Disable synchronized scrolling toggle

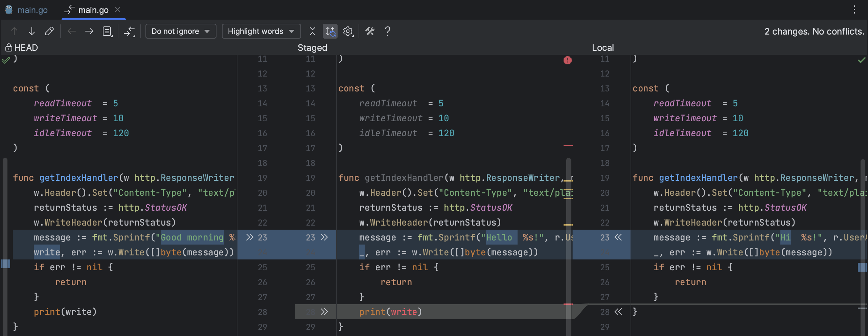[330, 31]
